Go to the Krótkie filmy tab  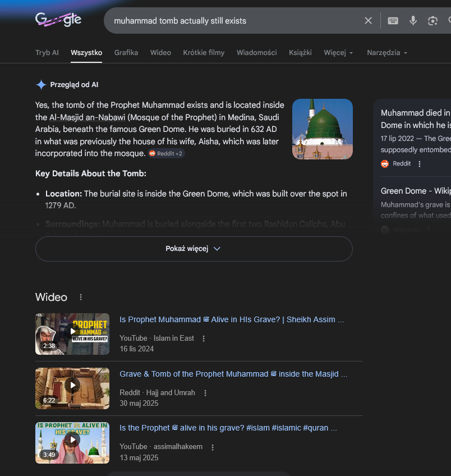[x=204, y=53]
